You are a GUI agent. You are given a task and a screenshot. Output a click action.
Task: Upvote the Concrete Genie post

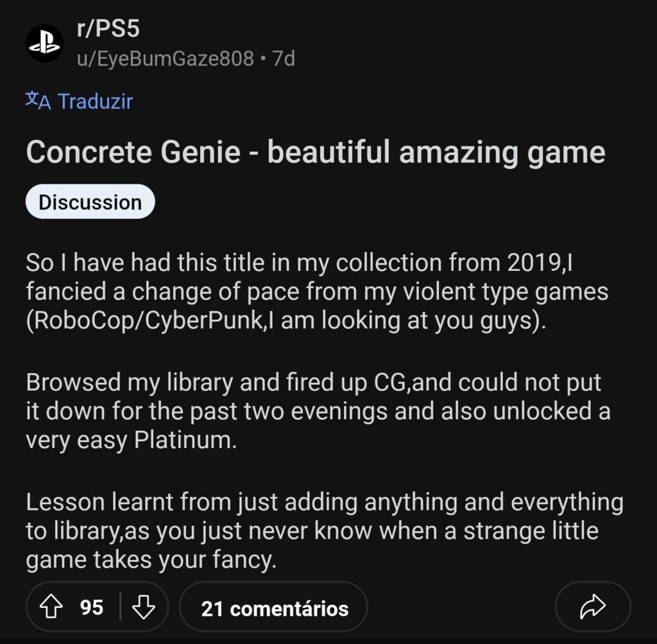53,607
